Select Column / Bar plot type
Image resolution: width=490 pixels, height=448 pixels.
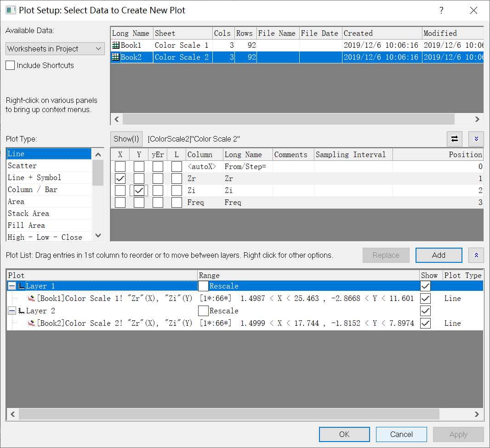coord(49,190)
